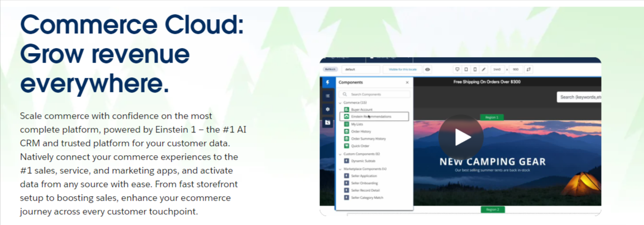Viewport: 644px width, 225px height.
Task: Click the Seller Application component icon
Action: (347, 175)
